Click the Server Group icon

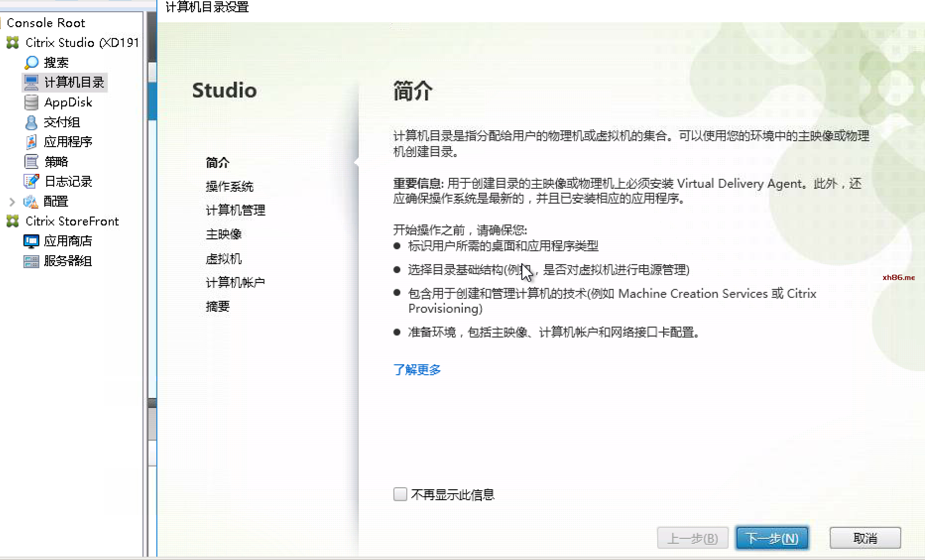tap(31, 261)
